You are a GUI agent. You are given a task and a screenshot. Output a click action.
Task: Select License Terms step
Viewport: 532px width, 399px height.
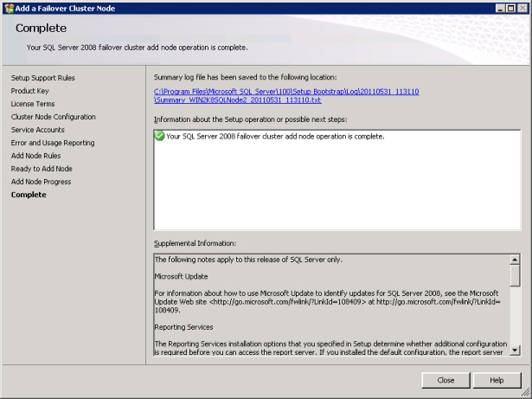point(33,104)
